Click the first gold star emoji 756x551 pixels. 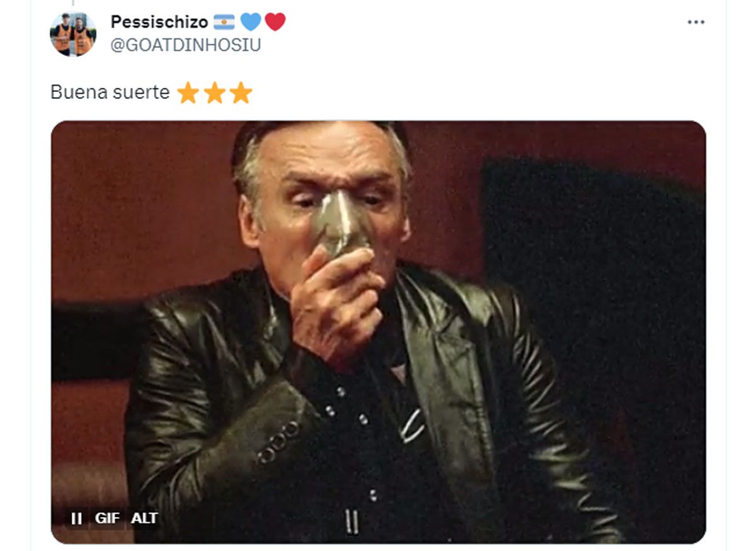188,93
